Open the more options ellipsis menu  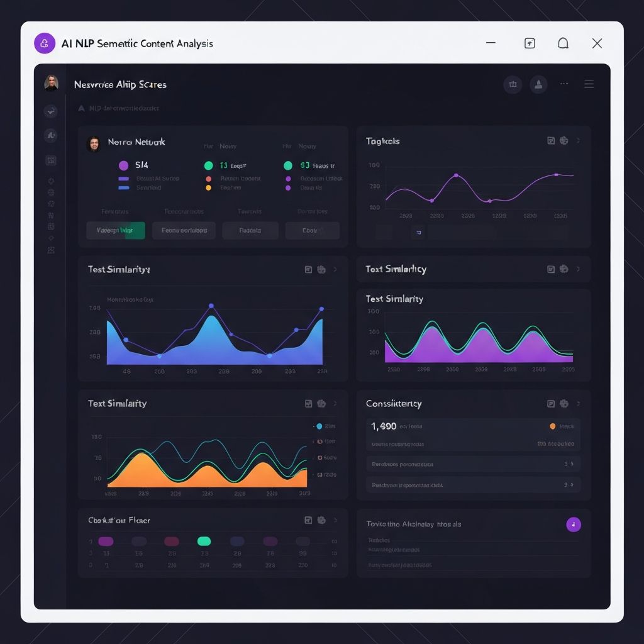click(x=564, y=84)
